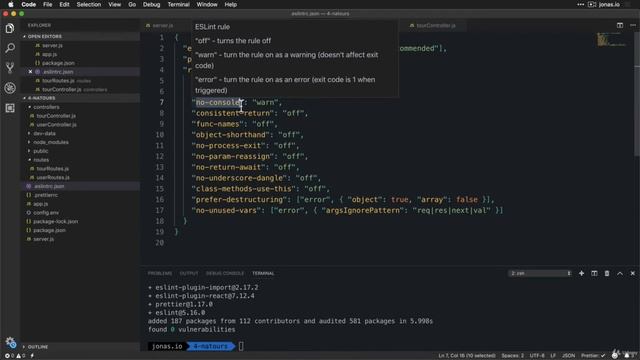Expand the node_modules folder

coord(51,142)
